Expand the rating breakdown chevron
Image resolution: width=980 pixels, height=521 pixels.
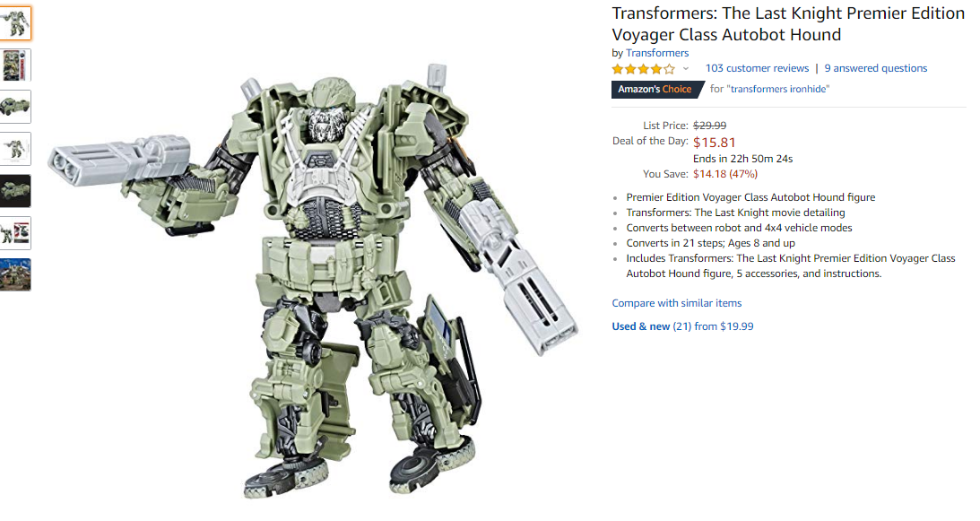[686, 69]
